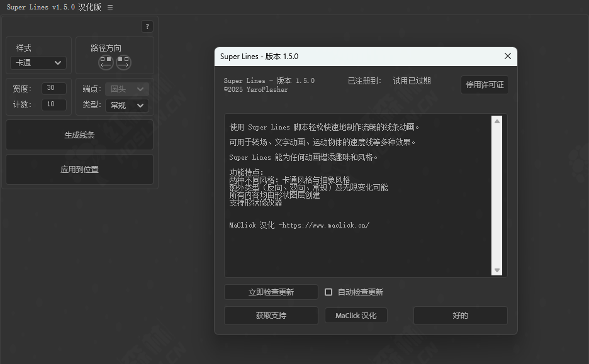Toggle the 自动检查更新 checkbox
The height and width of the screenshot is (364, 589).
[328, 292]
